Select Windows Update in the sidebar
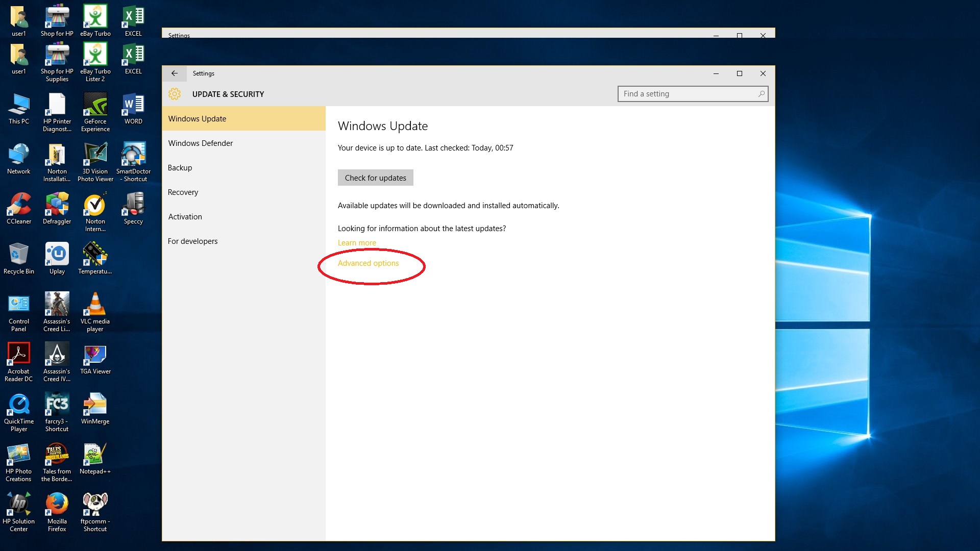 tap(244, 118)
